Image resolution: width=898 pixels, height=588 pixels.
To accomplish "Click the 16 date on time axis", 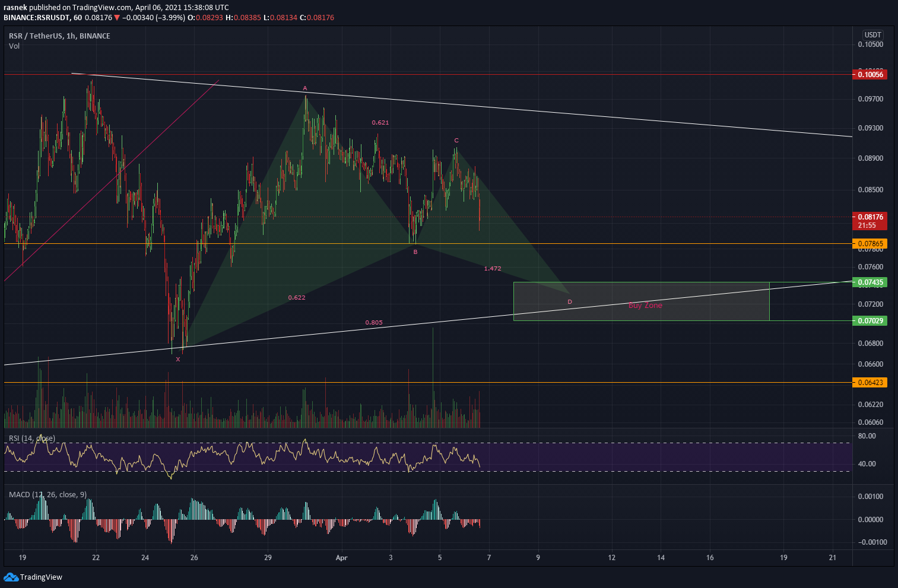I will [710, 558].
